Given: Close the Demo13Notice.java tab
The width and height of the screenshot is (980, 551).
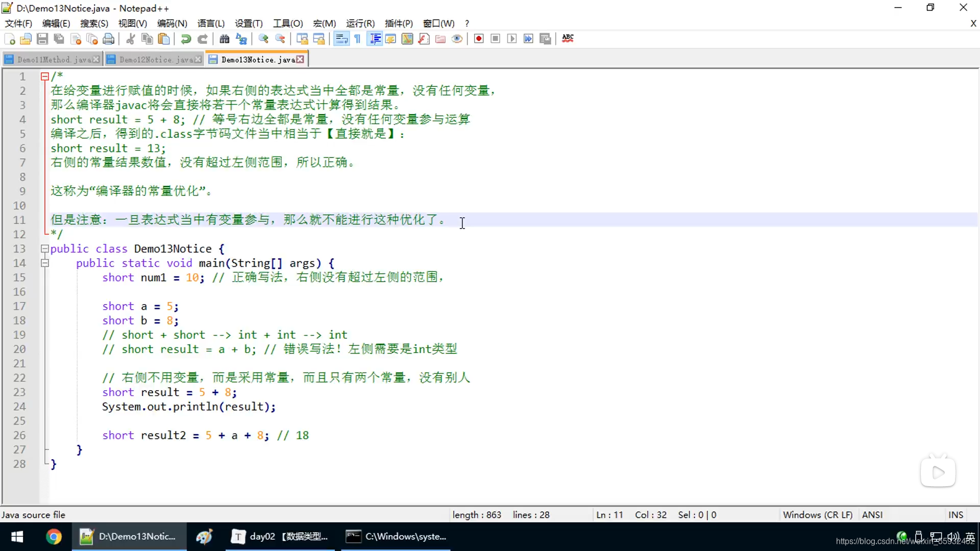Looking at the screenshot, I should point(300,60).
